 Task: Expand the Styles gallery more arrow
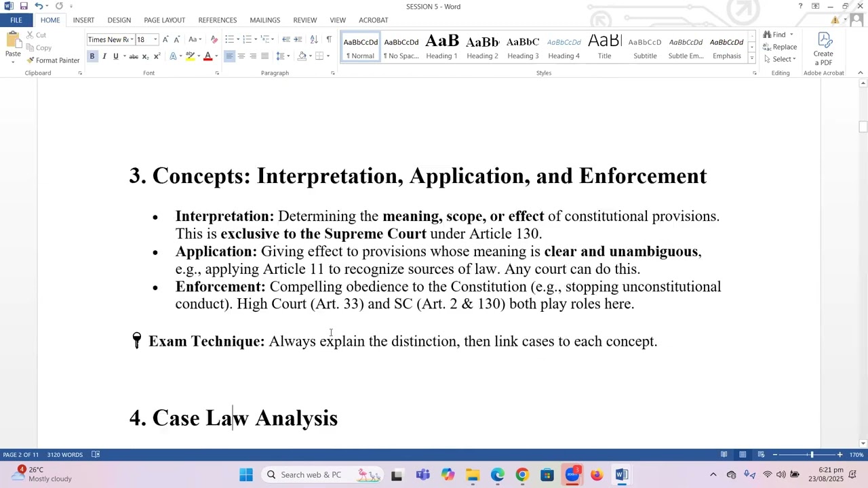[x=751, y=59]
